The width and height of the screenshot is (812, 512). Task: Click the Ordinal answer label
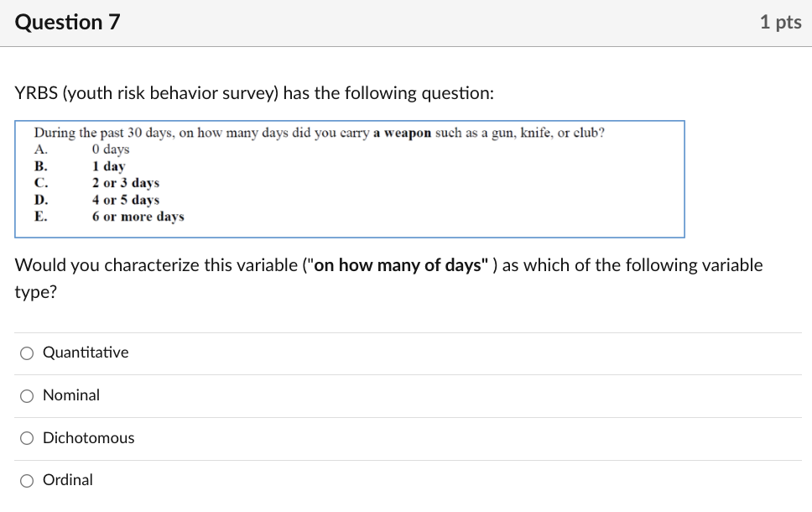[x=68, y=479]
